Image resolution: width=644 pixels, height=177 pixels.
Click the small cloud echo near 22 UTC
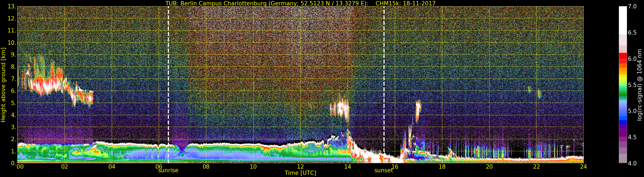point(539,94)
